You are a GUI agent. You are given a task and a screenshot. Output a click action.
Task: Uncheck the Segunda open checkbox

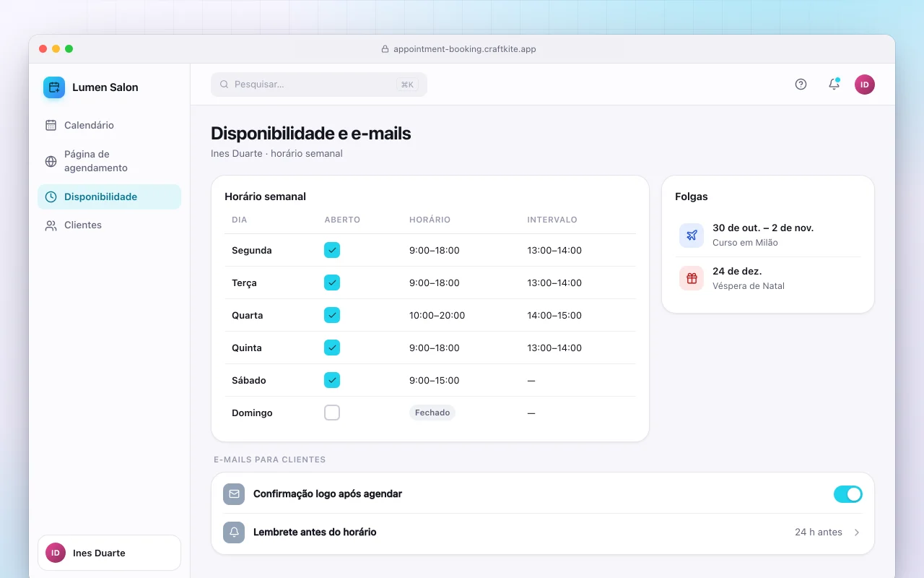click(x=332, y=250)
